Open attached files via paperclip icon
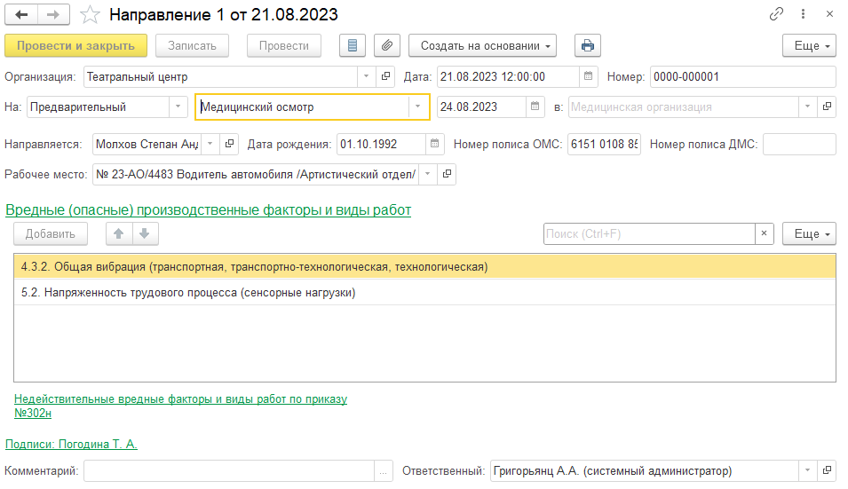The height and width of the screenshot is (489, 848). (x=387, y=46)
